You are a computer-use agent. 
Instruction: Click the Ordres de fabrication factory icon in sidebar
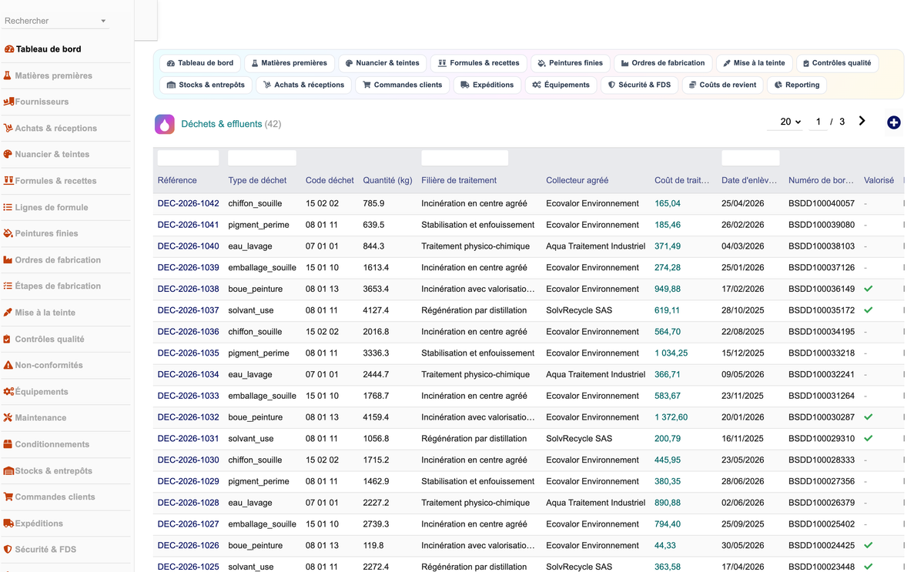8,259
